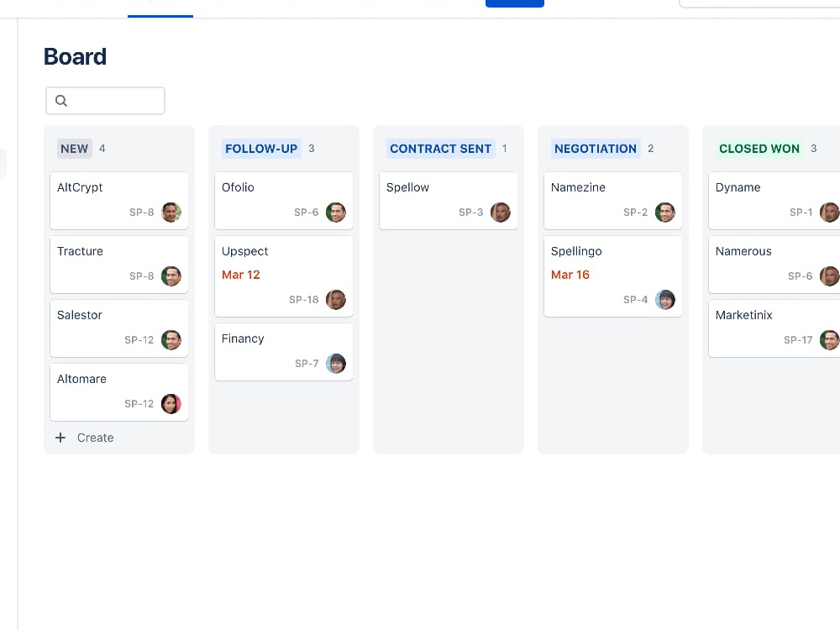Click issue key SP-18 on Upspect
This screenshot has width=840, height=630.
tap(304, 300)
